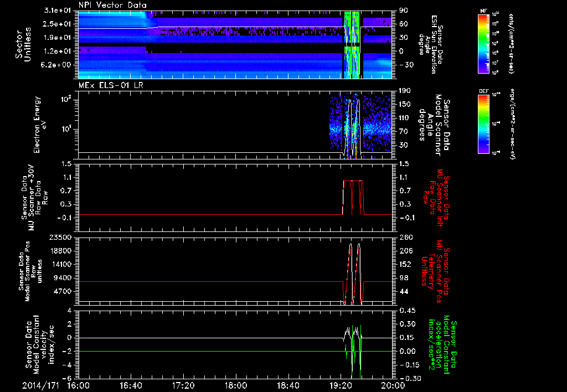Viewport: 567px width, 392px height.
Task: Click the "18:40" time tick label
Action: pos(288,385)
